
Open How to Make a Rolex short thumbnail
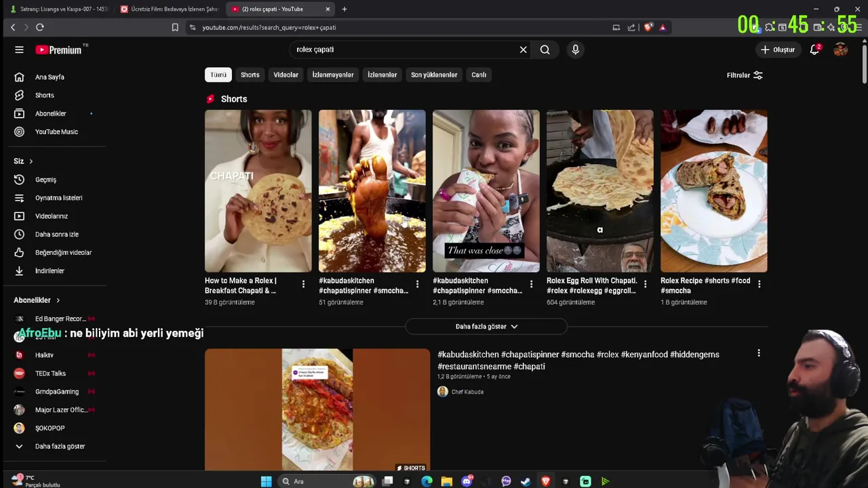pos(258,191)
